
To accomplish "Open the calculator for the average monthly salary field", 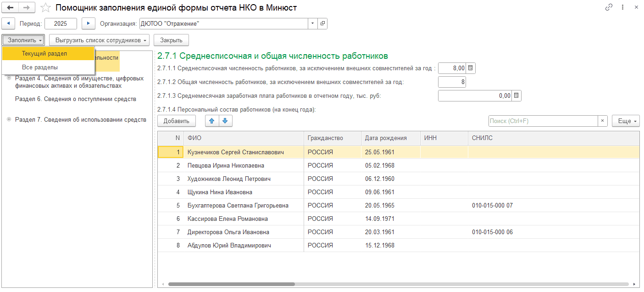I will coord(516,96).
